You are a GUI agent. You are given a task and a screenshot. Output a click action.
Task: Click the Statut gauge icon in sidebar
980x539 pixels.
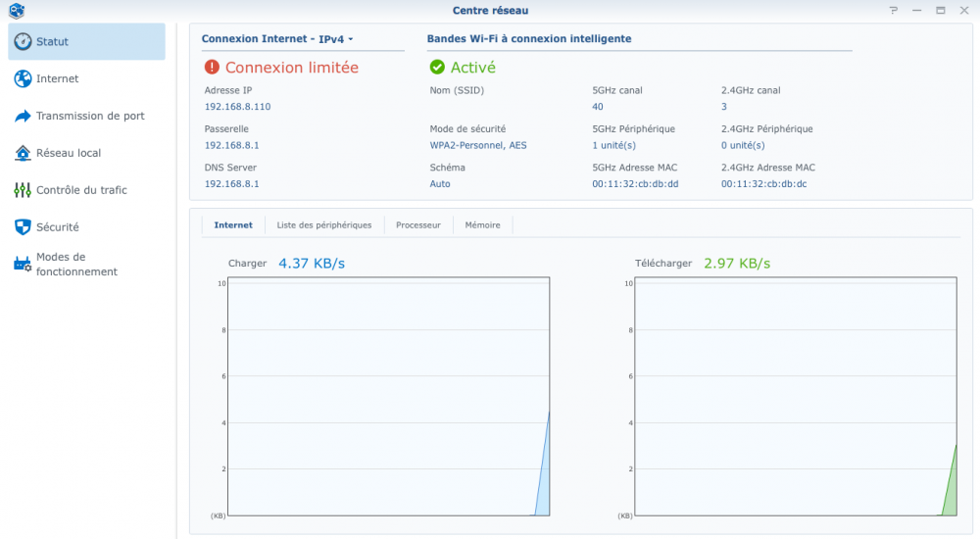23,41
